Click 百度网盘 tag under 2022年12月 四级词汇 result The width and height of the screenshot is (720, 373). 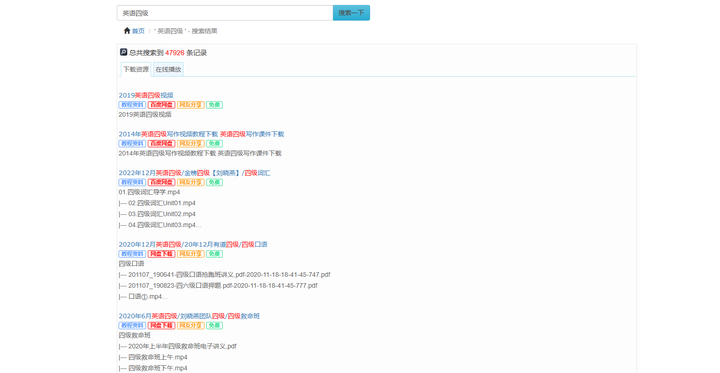(x=162, y=182)
